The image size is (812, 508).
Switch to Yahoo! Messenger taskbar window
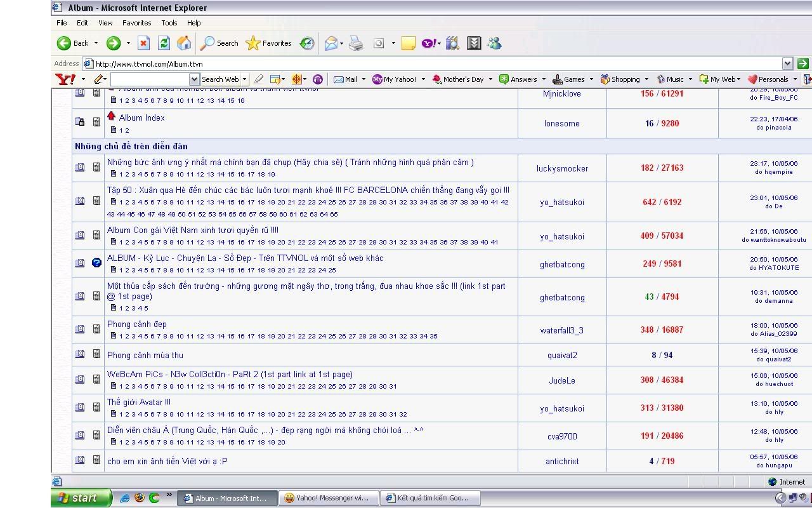(x=330, y=498)
